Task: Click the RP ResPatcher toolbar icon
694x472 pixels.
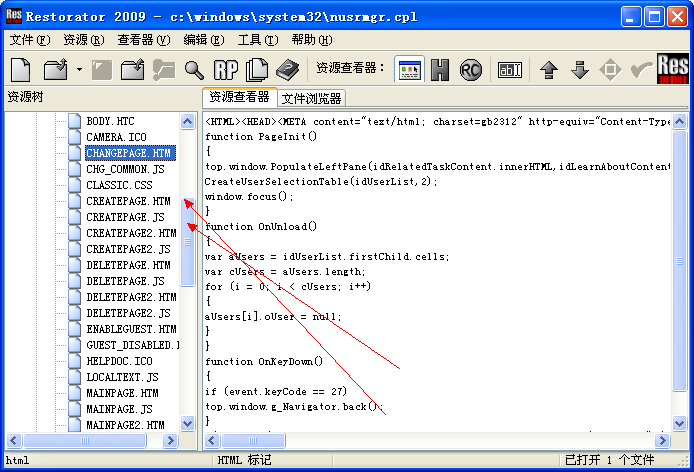Action: 226,70
